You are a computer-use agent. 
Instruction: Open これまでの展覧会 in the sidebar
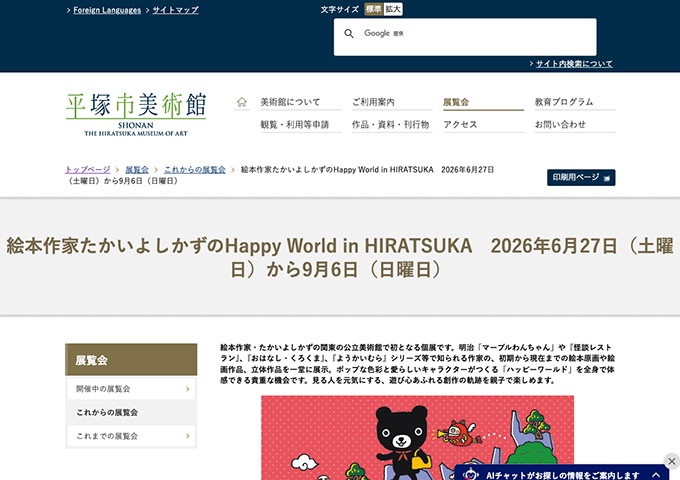click(131, 436)
